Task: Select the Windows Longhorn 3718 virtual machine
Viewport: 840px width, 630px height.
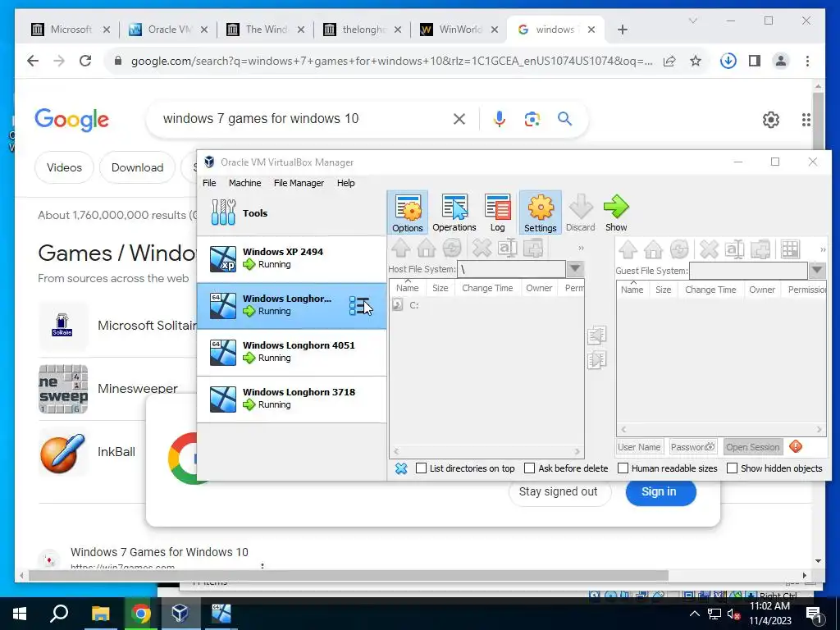Action: [x=291, y=399]
